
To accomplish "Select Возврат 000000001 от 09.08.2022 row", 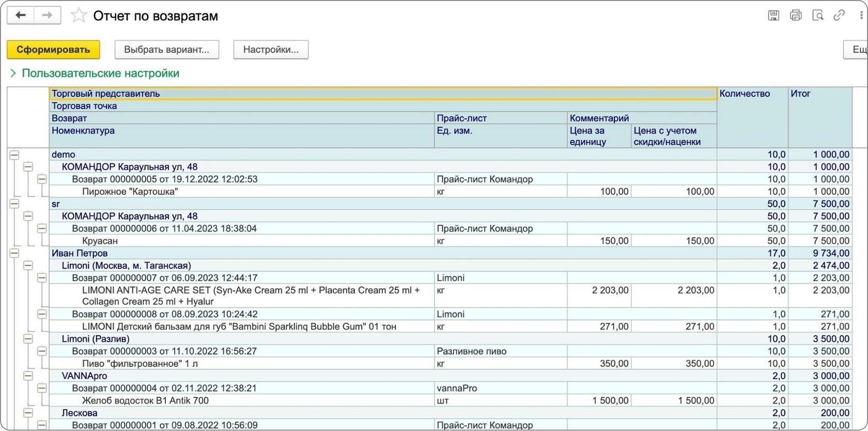I will point(242,425).
